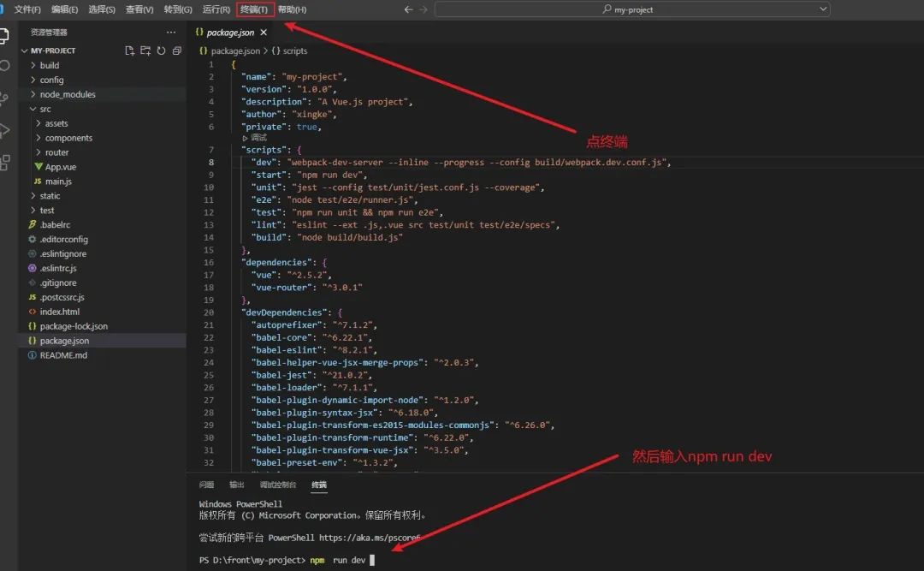The height and width of the screenshot is (571, 924).
Task: Collapse the MY-PROJECT root section
Action: point(53,51)
